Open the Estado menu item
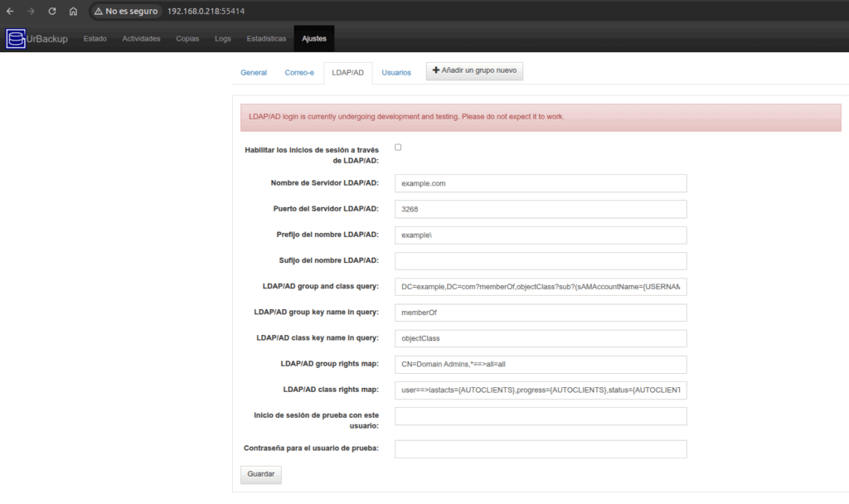849x504 pixels. 95,38
